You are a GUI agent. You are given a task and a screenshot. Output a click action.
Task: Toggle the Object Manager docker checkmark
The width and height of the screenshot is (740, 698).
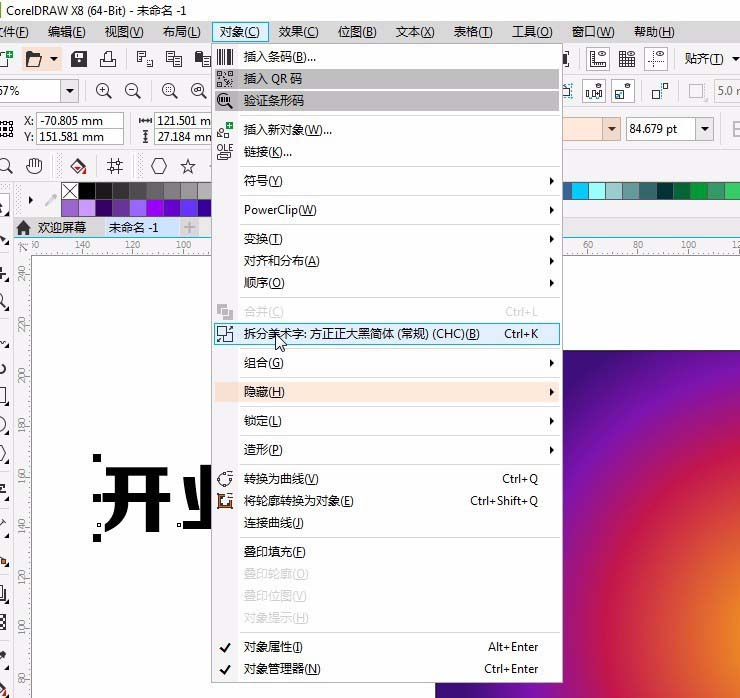coord(225,669)
